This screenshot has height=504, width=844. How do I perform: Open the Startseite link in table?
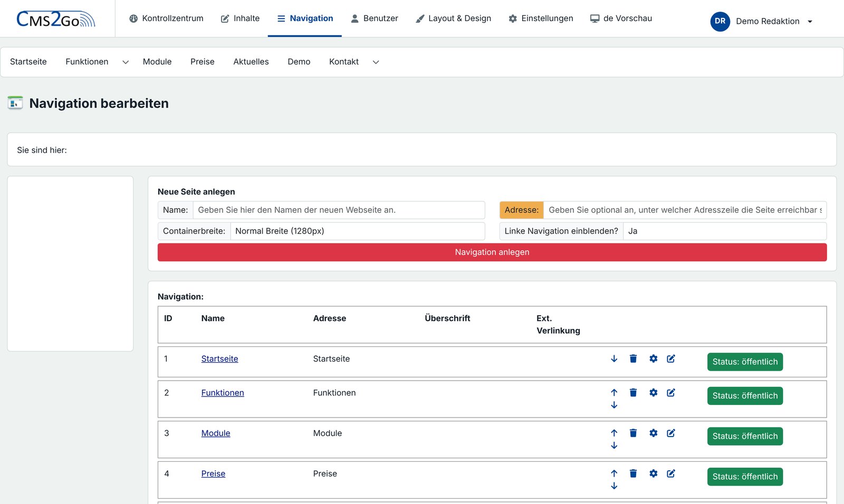click(219, 358)
